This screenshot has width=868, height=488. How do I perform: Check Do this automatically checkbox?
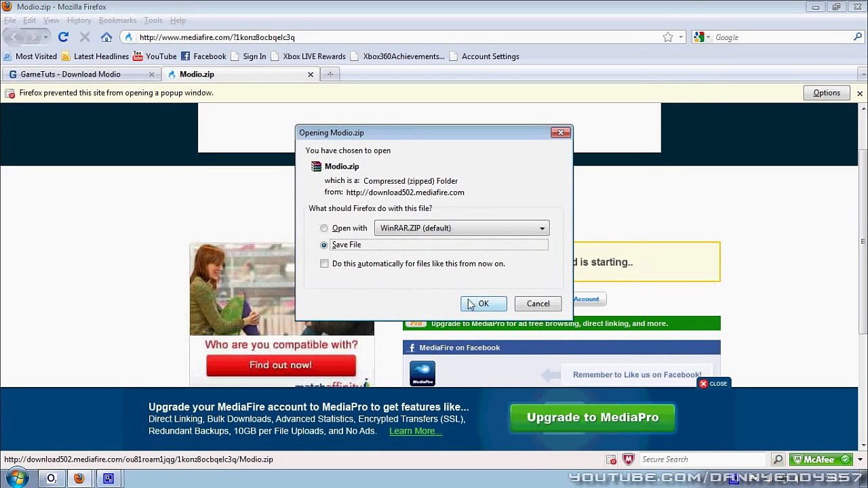click(324, 264)
